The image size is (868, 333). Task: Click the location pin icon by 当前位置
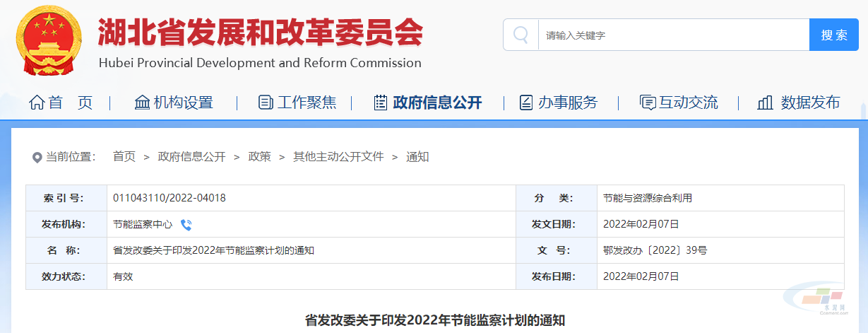pyautogui.click(x=37, y=157)
